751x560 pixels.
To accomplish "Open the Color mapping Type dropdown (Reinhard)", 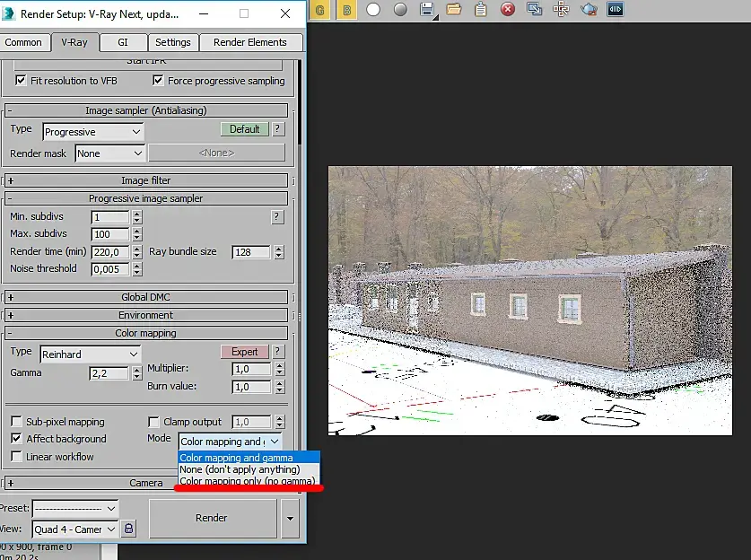I will pyautogui.click(x=90, y=354).
